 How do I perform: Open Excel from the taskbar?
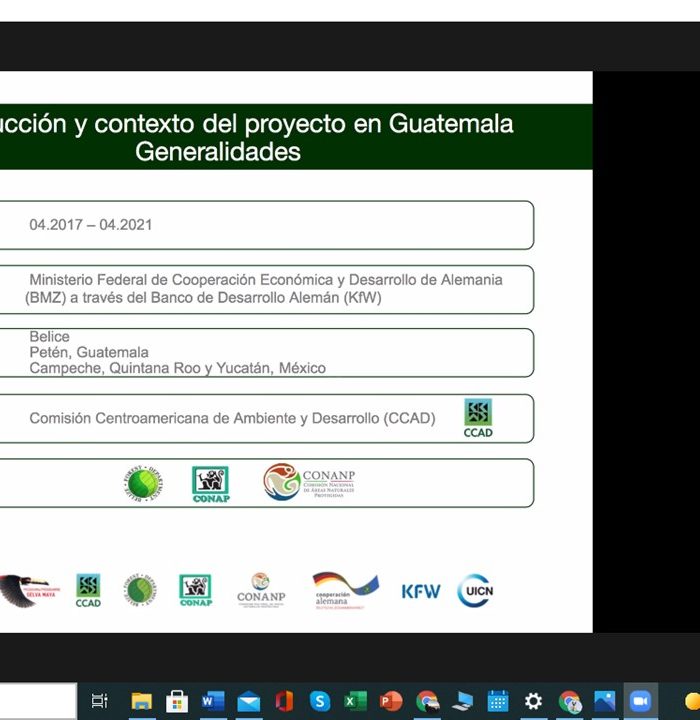click(x=356, y=701)
